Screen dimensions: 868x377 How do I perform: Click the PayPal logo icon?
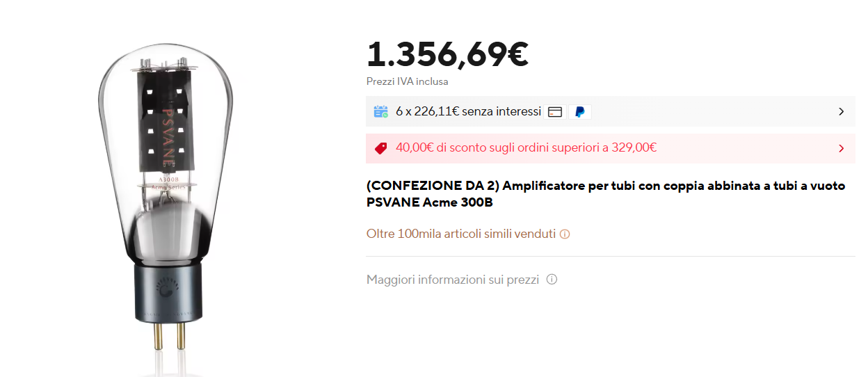point(580,112)
